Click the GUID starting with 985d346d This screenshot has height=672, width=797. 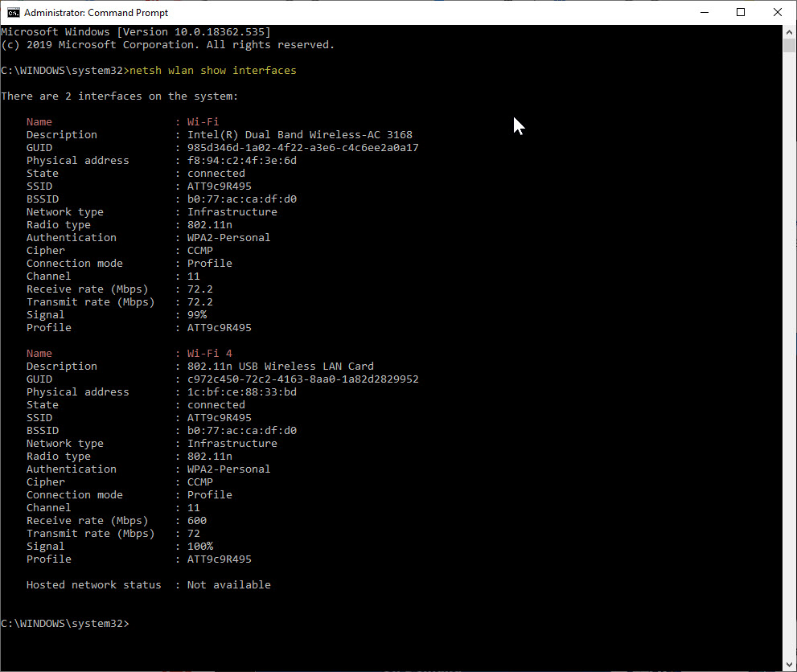pos(302,148)
